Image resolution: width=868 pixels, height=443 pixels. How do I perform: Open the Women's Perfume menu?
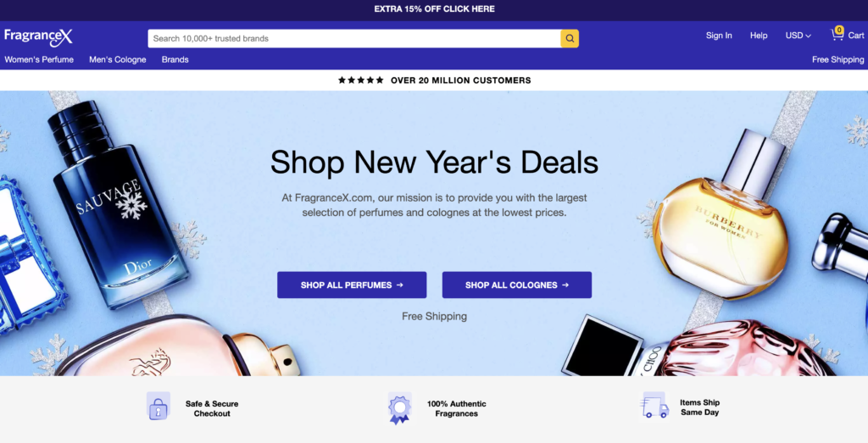point(39,60)
